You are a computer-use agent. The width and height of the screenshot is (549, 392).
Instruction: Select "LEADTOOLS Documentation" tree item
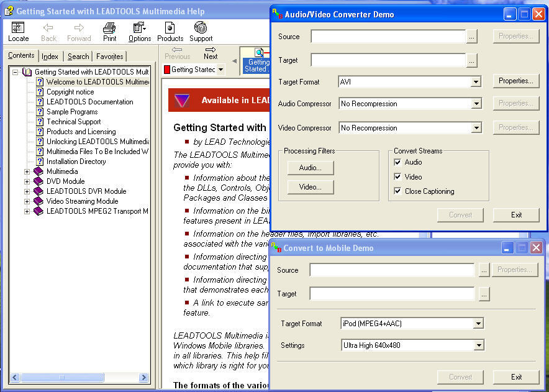tap(90, 102)
